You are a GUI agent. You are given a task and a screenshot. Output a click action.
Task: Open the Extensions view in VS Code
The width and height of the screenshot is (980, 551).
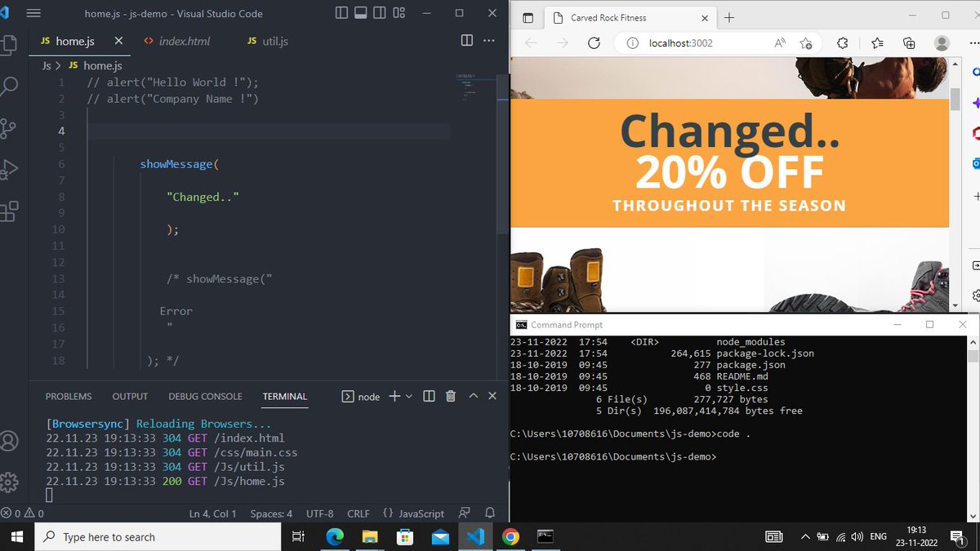pos(8,211)
